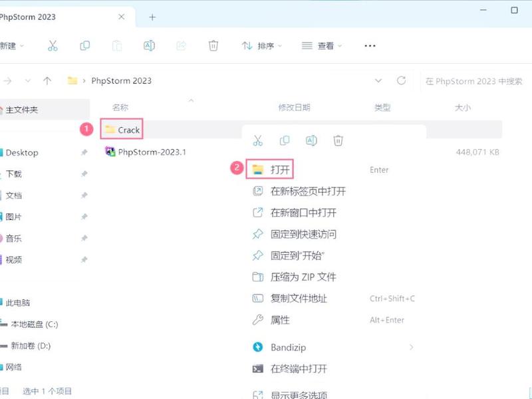Viewport: 532px width, 399px height.
Task: Click the Cut icon in the toolbar
Action: point(53,45)
